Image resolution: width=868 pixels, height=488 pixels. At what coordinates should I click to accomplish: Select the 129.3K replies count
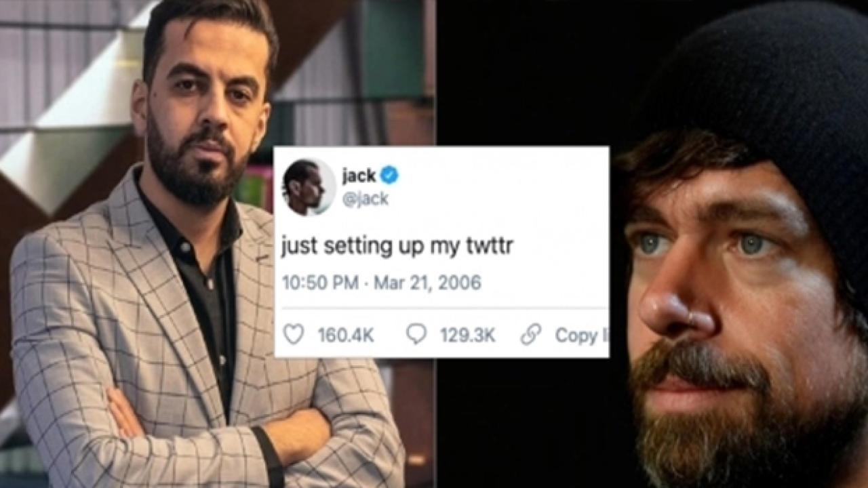(x=468, y=335)
